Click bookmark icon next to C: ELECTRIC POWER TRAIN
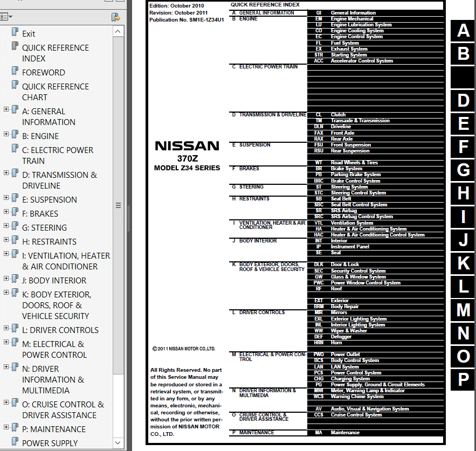The width and height of the screenshot is (476, 451). (15, 149)
